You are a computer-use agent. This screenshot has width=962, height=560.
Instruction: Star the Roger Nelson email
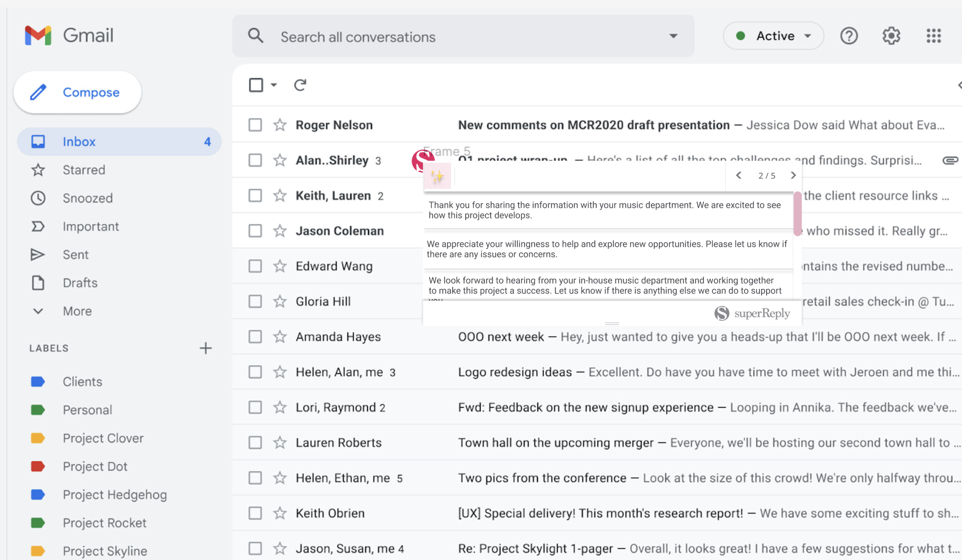280,125
